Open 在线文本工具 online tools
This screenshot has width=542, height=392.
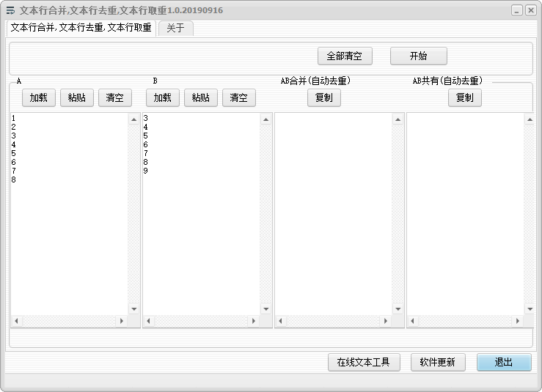[363, 362]
